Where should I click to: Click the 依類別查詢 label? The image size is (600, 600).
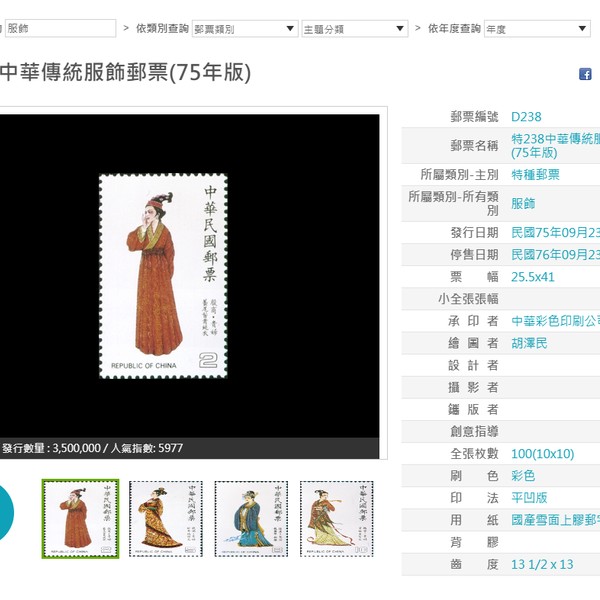(162, 28)
